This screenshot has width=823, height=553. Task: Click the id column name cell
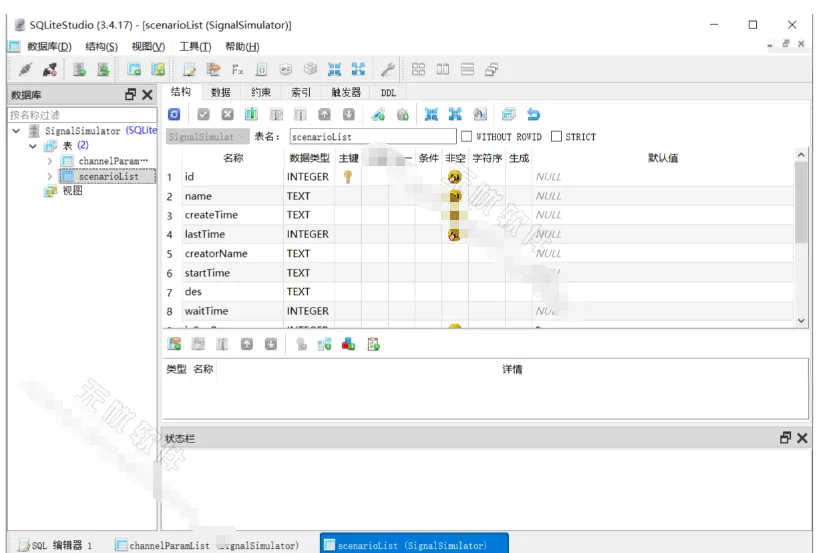tap(232, 177)
